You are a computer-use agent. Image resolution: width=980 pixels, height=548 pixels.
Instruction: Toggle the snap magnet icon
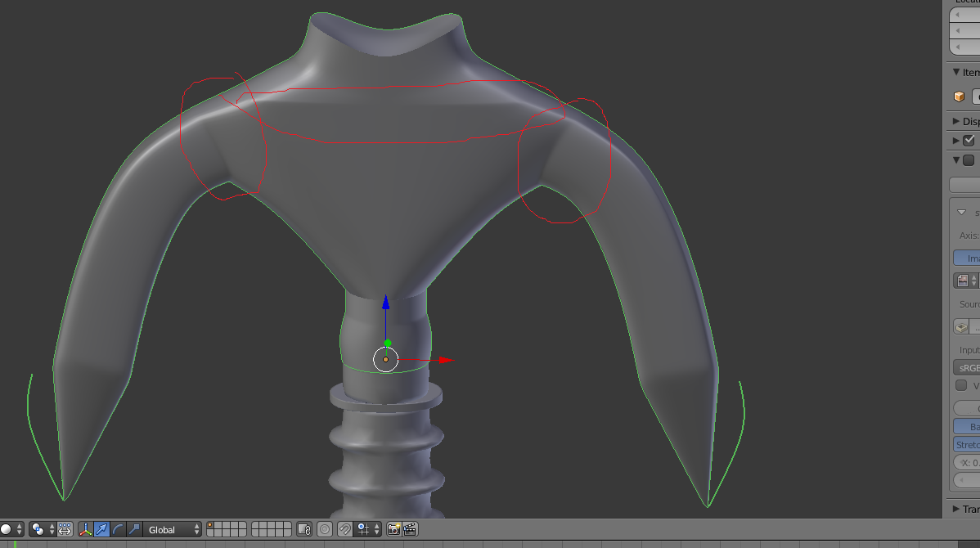[x=344, y=529]
